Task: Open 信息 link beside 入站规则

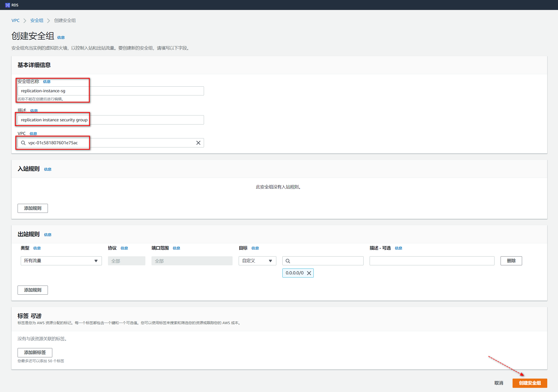Action: click(48, 169)
